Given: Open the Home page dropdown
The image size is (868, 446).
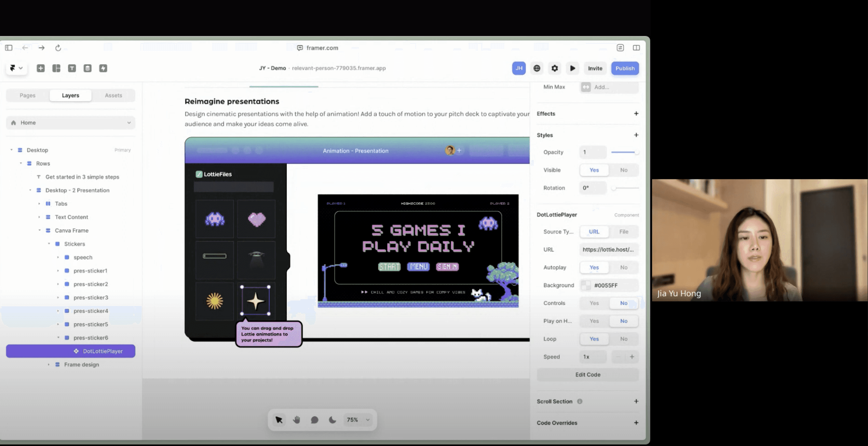Looking at the screenshot, I should coord(71,123).
